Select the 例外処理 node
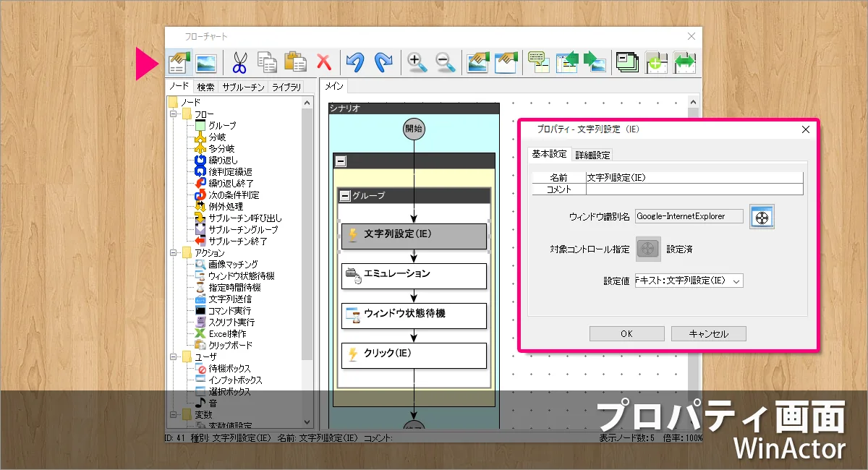This screenshot has height=470, width=868. click(x=226, y=207)
